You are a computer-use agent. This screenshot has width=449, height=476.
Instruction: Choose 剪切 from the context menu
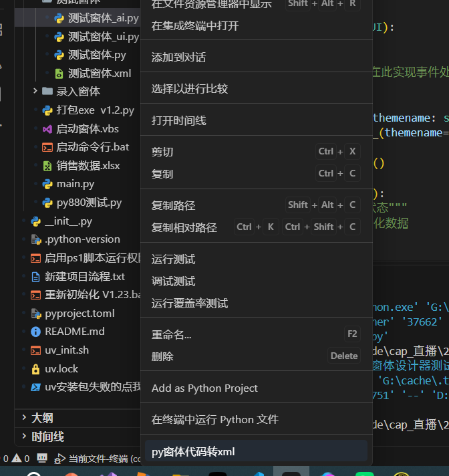coord(257,152)
